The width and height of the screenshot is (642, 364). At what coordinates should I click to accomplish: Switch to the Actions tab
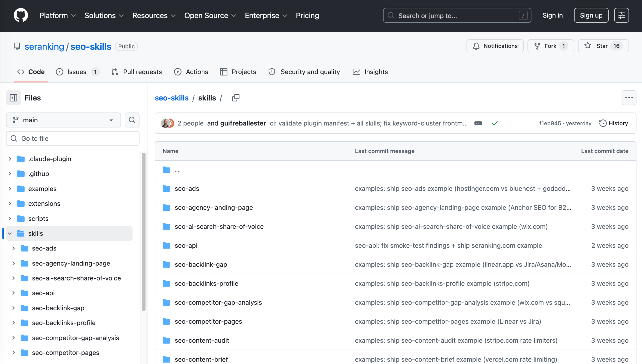click(x=191, y=72)
